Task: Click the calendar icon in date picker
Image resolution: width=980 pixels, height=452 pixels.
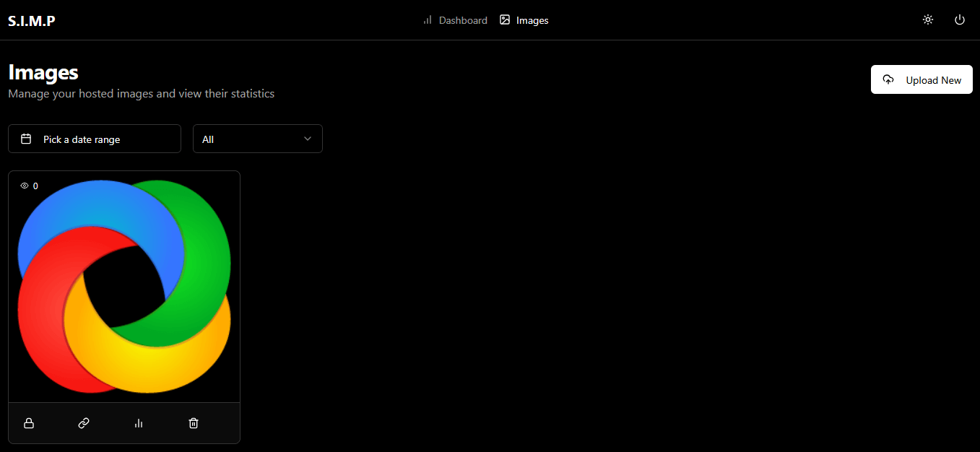Action: (x=26, y=139)
